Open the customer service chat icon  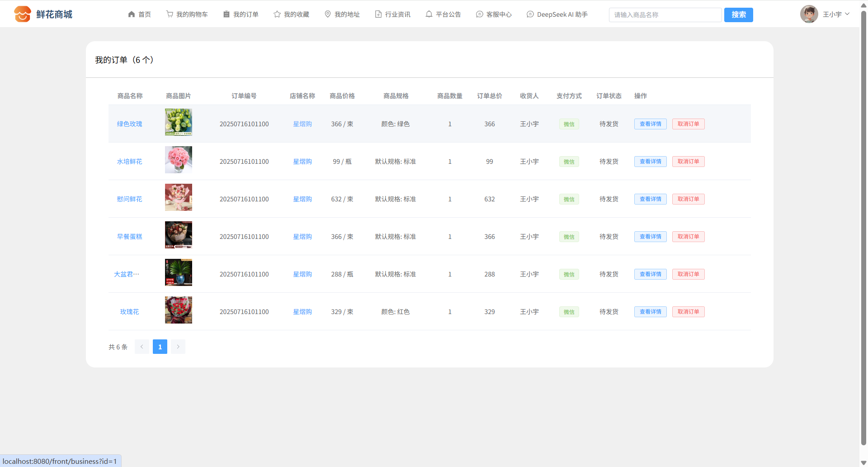tap(480, 14)
